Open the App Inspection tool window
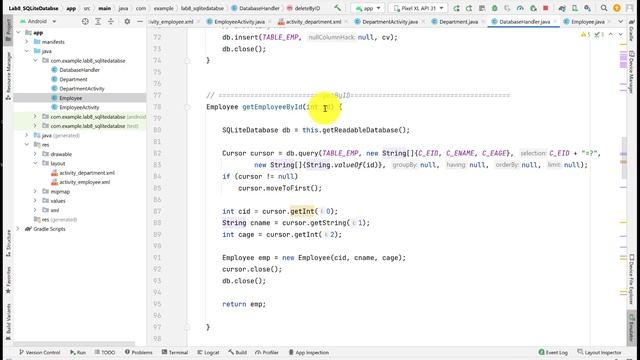Image resolution: width=640 pixels, height=360 pixels. 309,352
